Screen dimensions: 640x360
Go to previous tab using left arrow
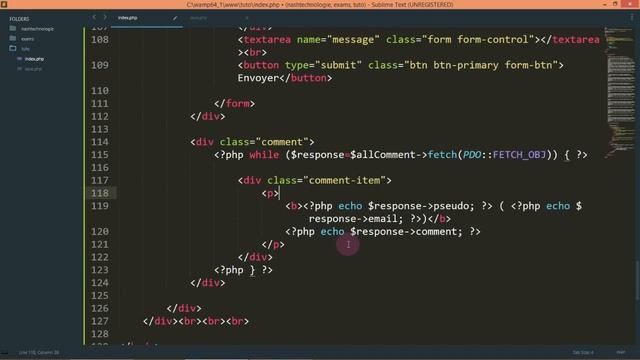[94, 17]
